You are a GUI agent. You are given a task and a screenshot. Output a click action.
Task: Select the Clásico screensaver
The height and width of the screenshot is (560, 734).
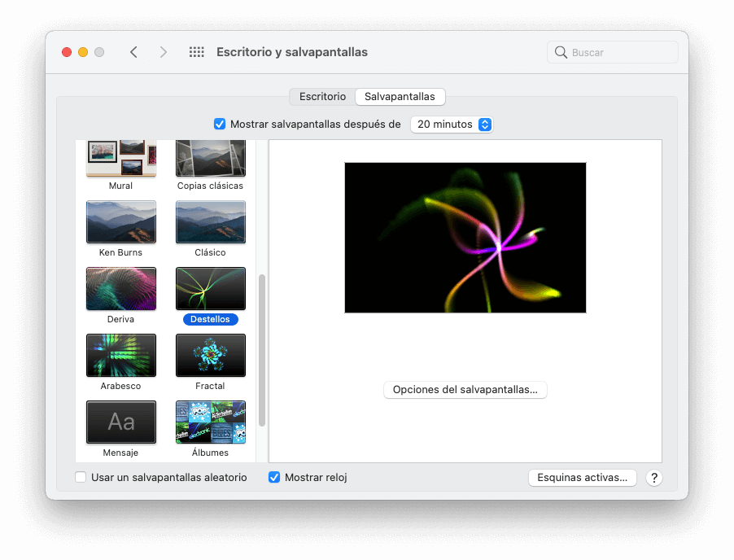click(x=210, y=221)
